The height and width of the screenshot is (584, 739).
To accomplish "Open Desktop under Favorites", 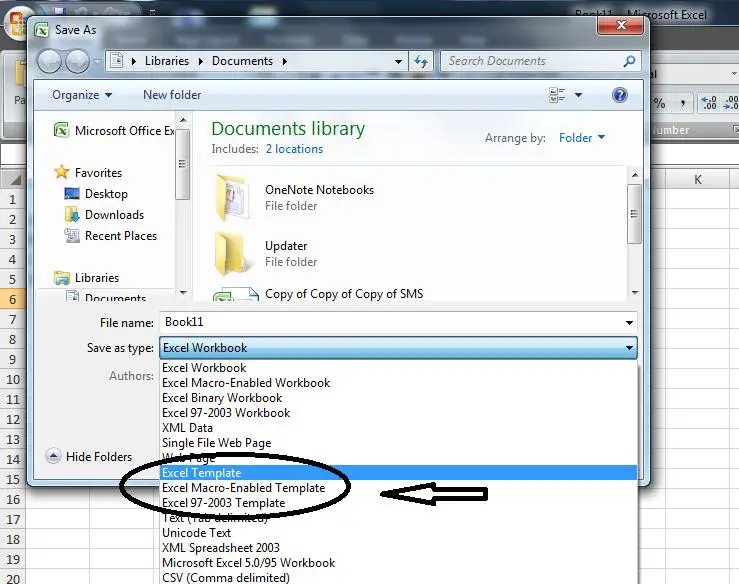I will (96, 194).
